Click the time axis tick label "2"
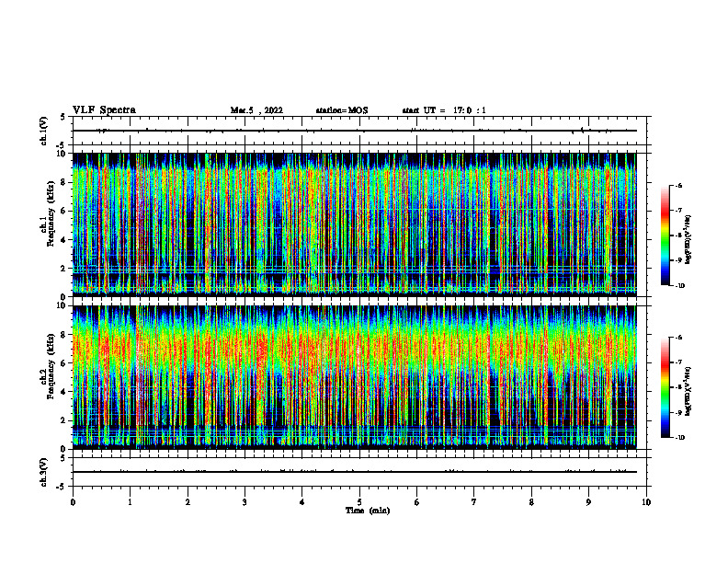 point(188,502)
